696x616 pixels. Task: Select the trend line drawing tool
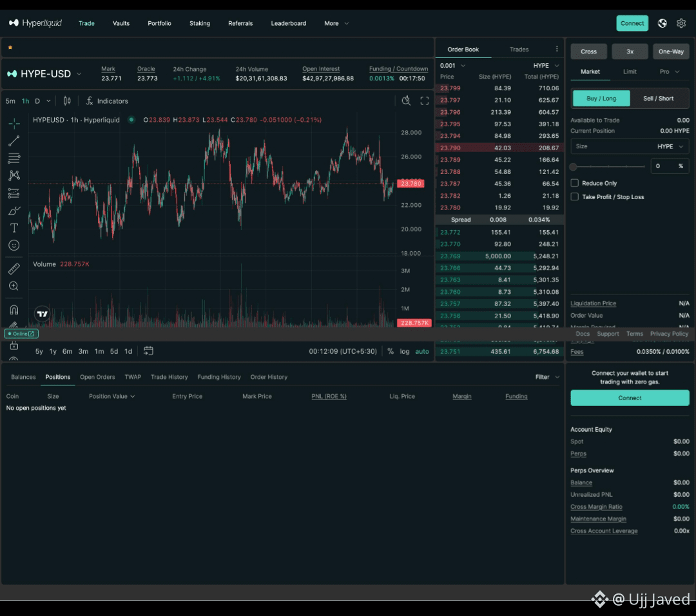pos(14,141)
